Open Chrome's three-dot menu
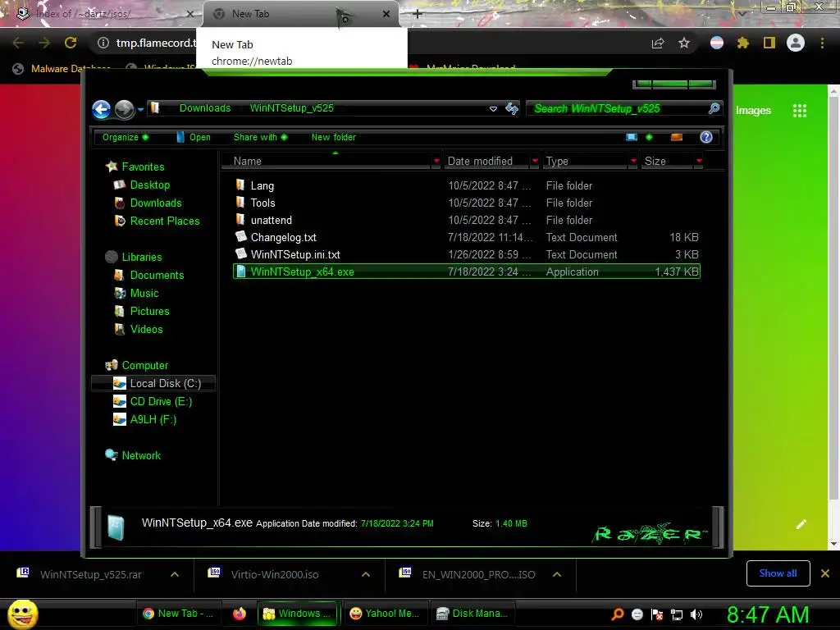 click(822, 43)
